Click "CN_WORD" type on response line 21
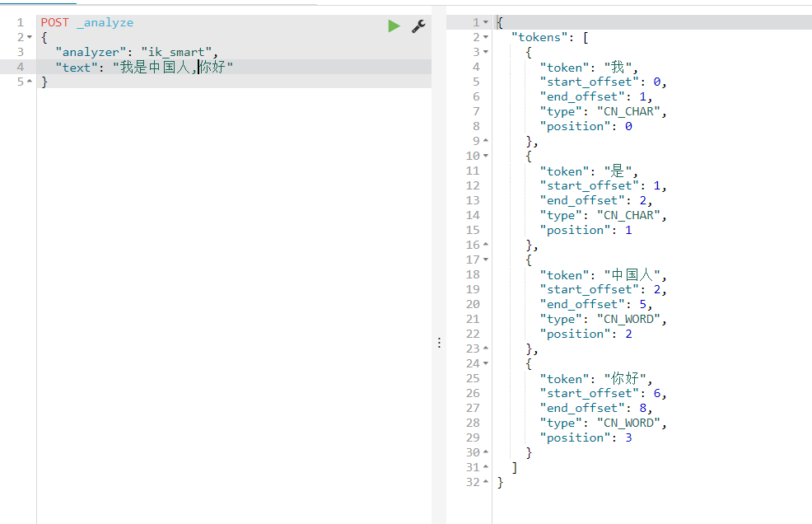Screen dimensions: 812x524 (628, 319)
